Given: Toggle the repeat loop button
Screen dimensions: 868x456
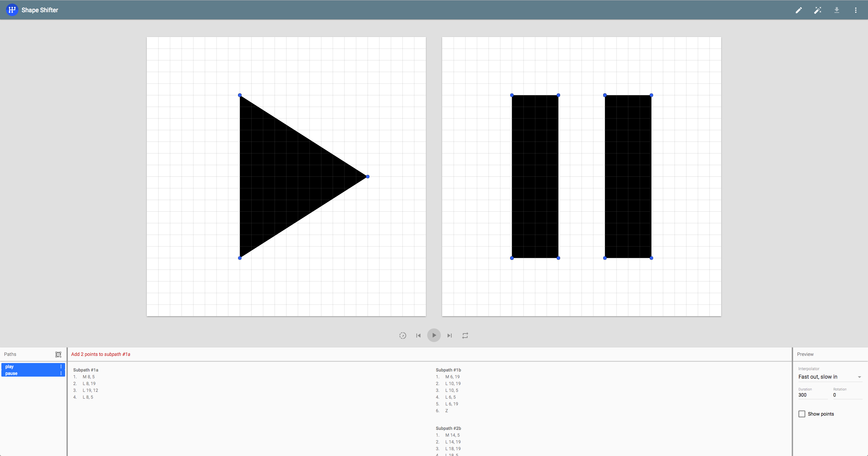Looking at the screenshot, I should pos(465,336).
